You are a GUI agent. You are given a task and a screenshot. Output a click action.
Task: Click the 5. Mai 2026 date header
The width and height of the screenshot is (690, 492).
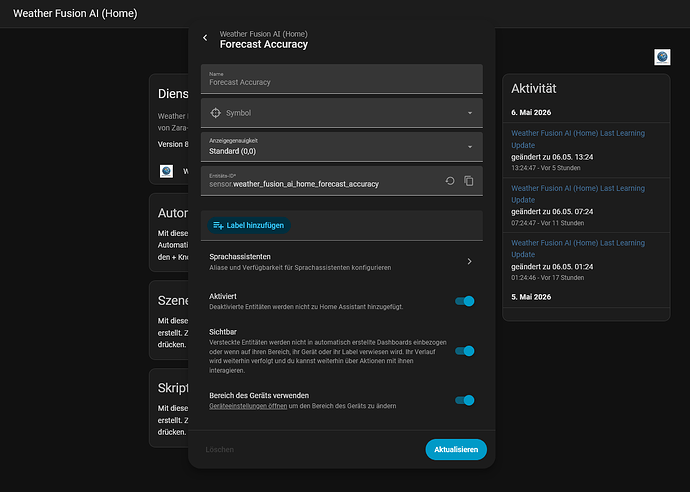coord(531,297)
